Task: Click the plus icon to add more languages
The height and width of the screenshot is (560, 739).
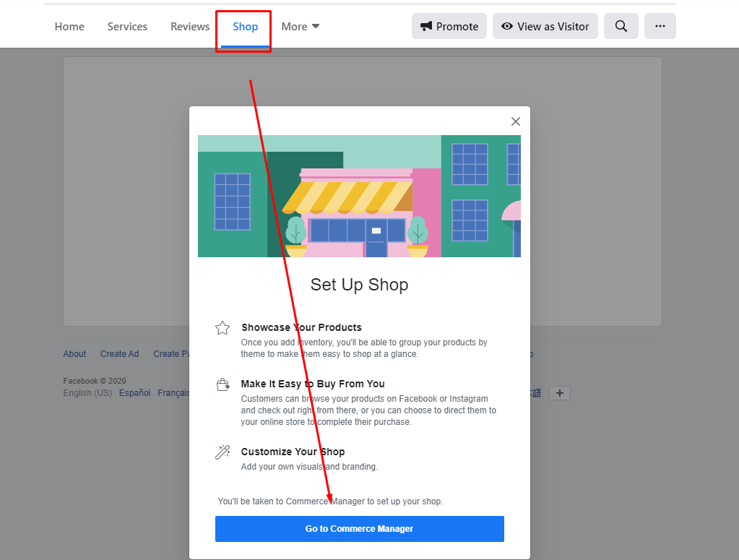Action: click(x=559, y=392)
